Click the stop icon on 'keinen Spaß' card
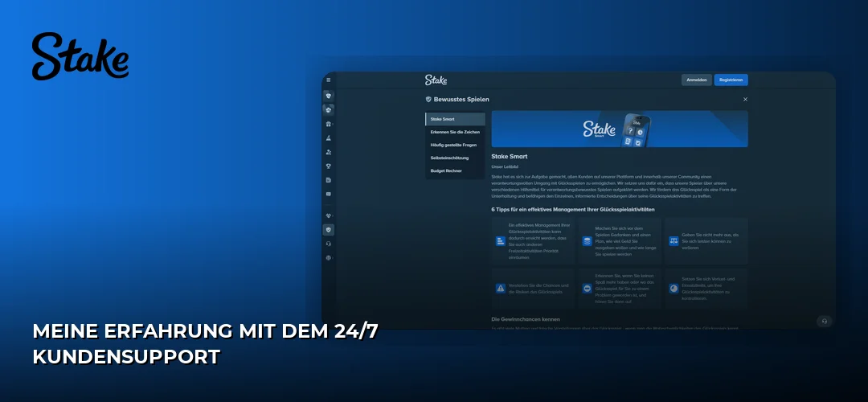 [588, 289]
